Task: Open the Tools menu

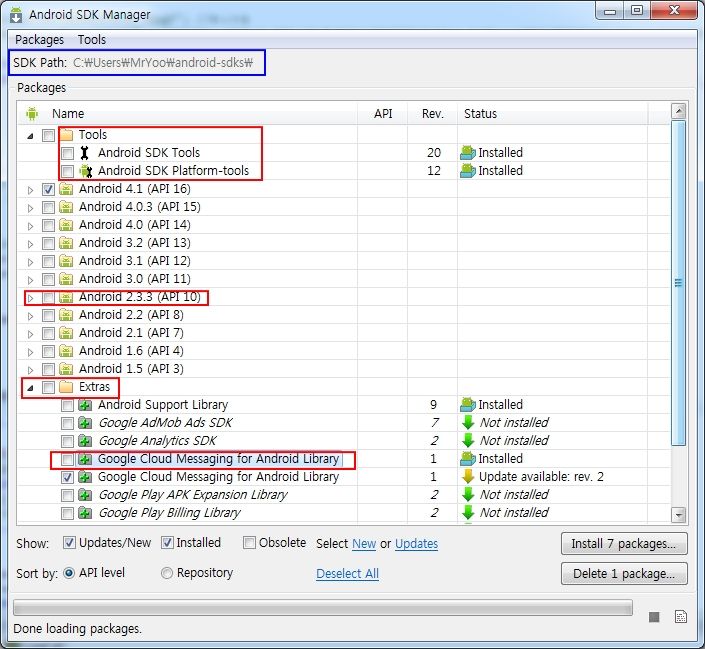Action: pyautogui.click(x=92, y=40)
